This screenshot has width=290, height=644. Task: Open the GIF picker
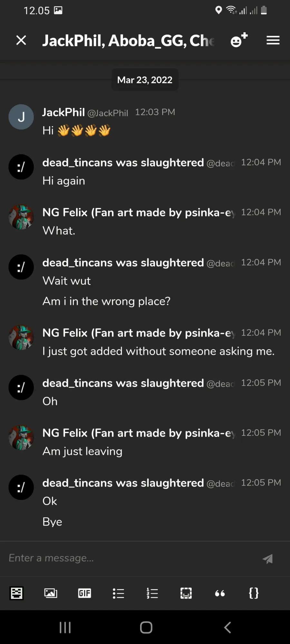84,593
